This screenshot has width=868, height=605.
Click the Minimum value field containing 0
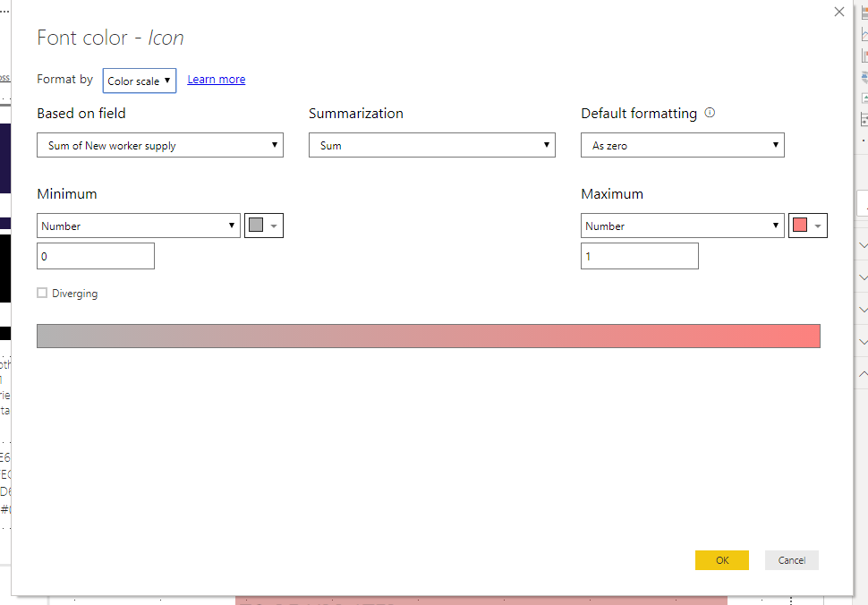96,256
